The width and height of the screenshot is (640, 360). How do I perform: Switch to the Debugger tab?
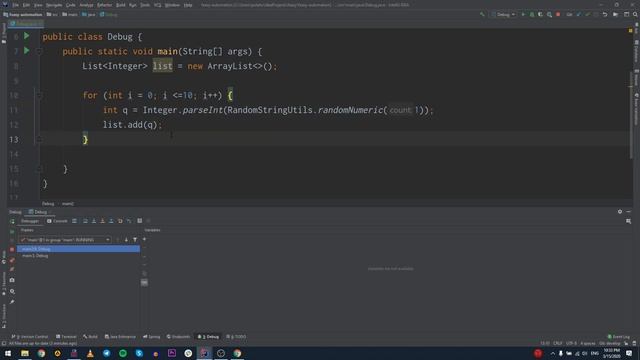[x=30, y=221]
